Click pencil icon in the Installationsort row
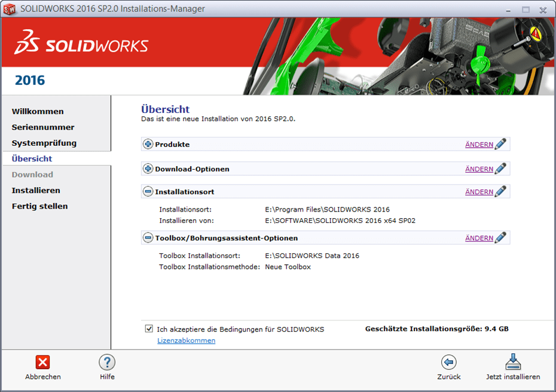 [x=500, y=191]
